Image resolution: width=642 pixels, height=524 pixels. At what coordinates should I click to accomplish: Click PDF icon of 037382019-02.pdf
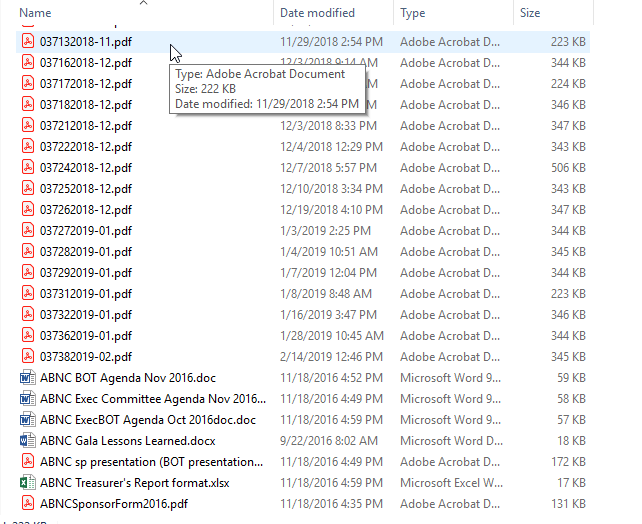click(x=27, y=357)
